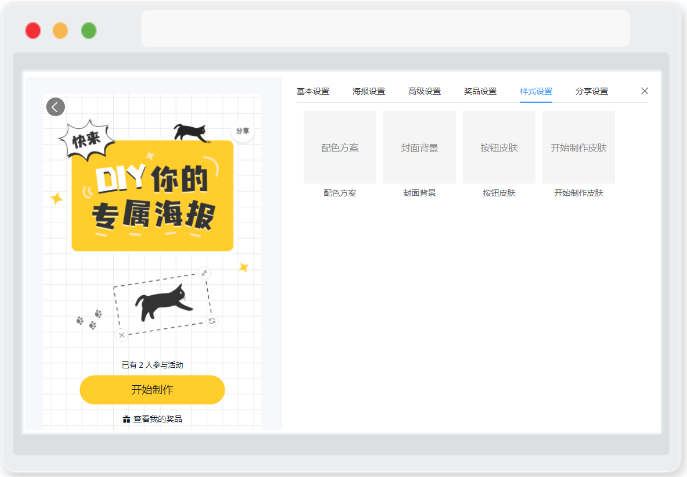Screen dimensions: 687x477
Task: Open the 奖品设置 tab
Action: click(480, 91)
